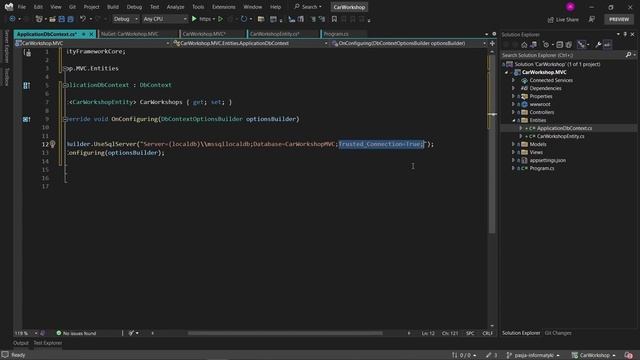Open the File menu
640x360 pixels.
[x=22, y=7]
